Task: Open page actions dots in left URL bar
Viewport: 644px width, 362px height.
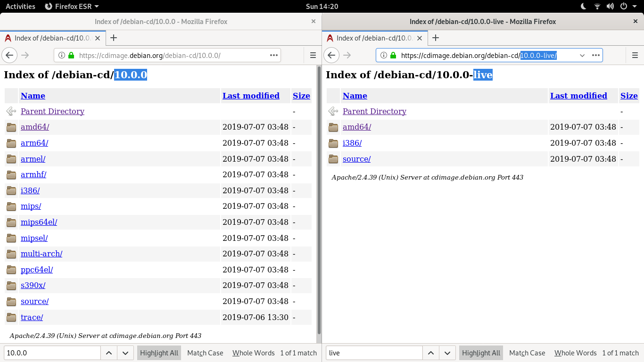Action: [274, 55]
